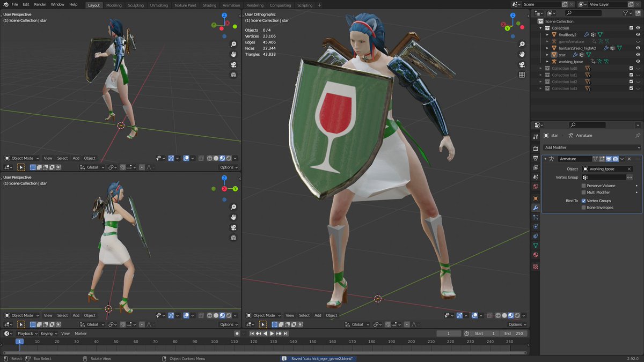The image size is (644, 362).
Task: Expand finalBody2 in the outliner
Action: 547,34
